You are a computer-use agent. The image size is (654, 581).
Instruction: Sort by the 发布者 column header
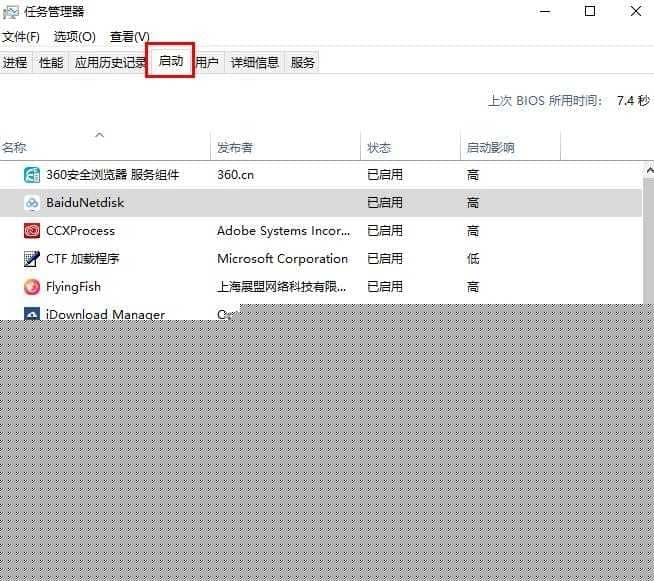pos(235,148)
